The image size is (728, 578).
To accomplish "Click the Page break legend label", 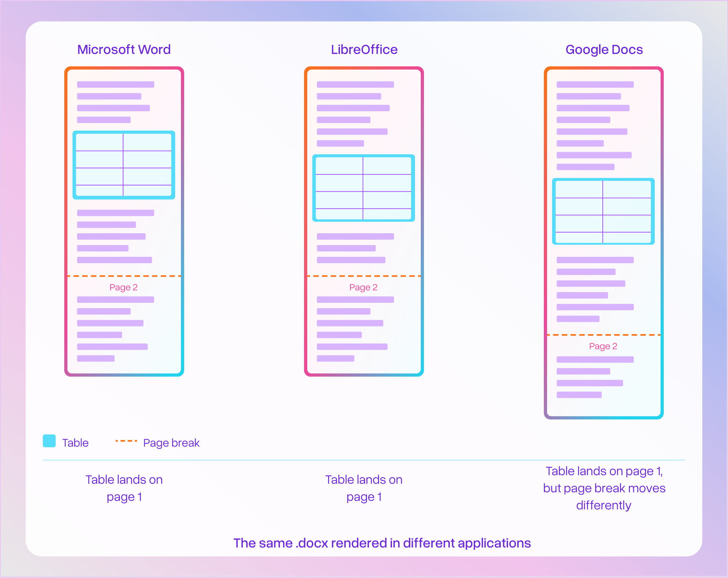I will pyautogui.click(x=171, y=443).
